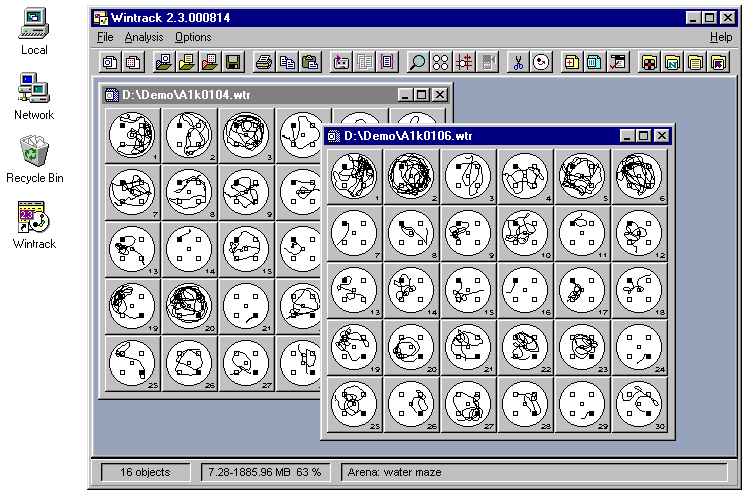Click the 'Arena: water maze' status text

(x=395, y=472)
